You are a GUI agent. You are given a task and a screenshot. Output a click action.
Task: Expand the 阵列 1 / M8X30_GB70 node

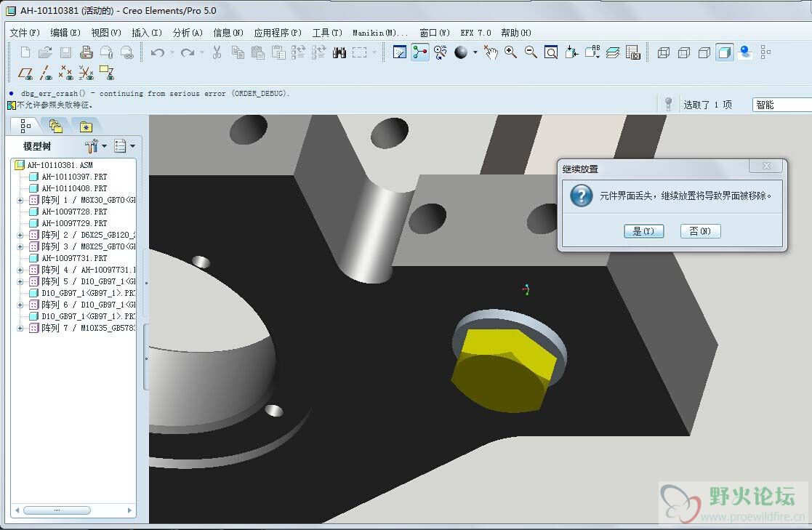click(x=20, y=200)
